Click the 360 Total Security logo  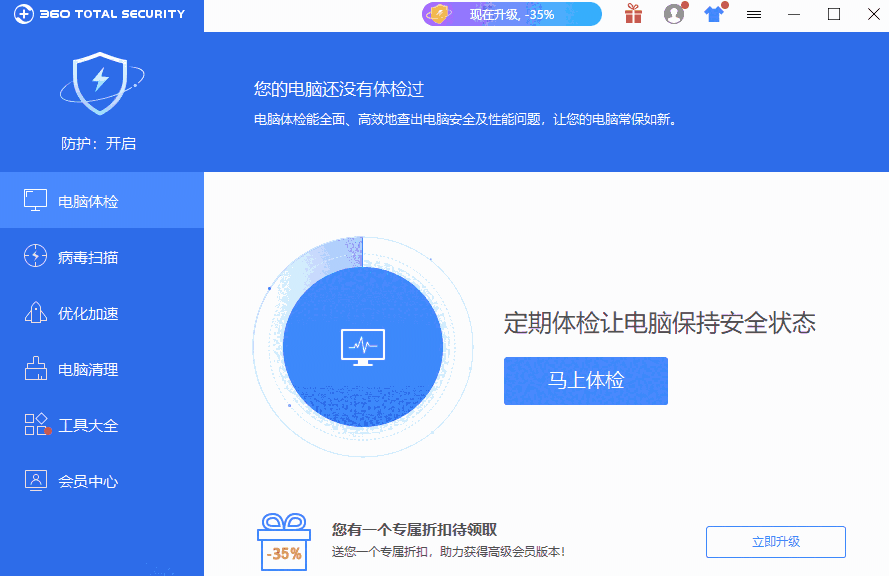(98, 14)
